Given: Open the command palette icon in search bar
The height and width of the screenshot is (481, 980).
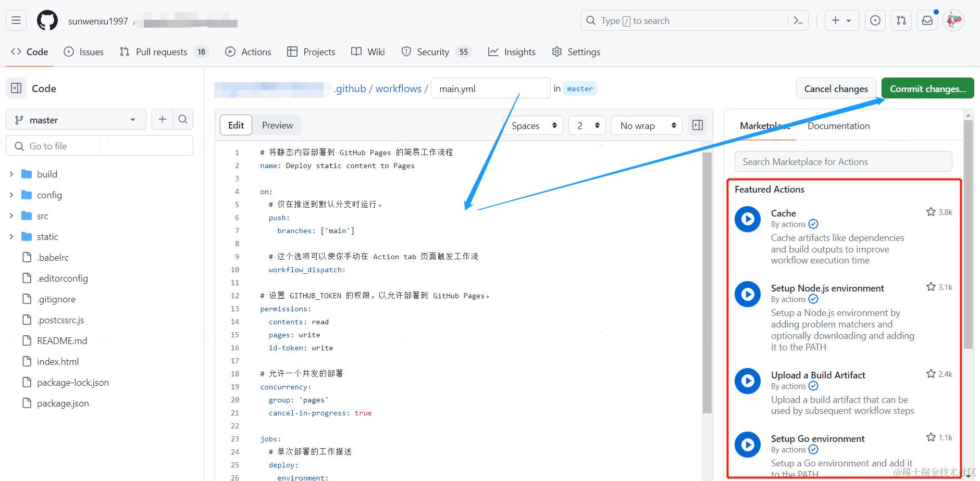Looking at the screenshot, I should point(798,21).
